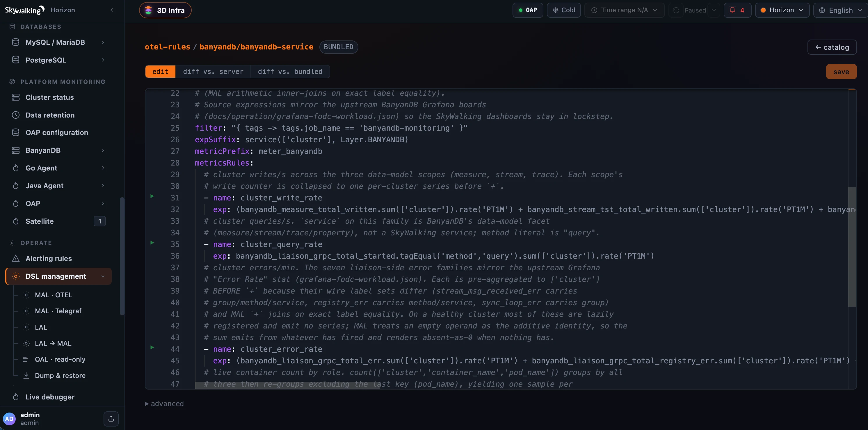Open the English language dropdown
Screen dimensions: 868x430
[x=840, y=10]
